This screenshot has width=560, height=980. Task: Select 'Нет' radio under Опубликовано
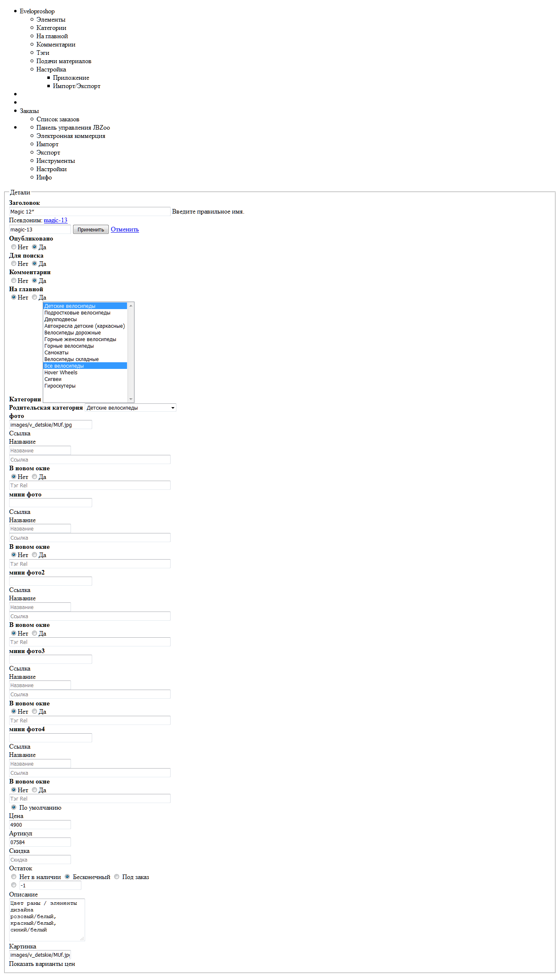click(x=14, y=247)
